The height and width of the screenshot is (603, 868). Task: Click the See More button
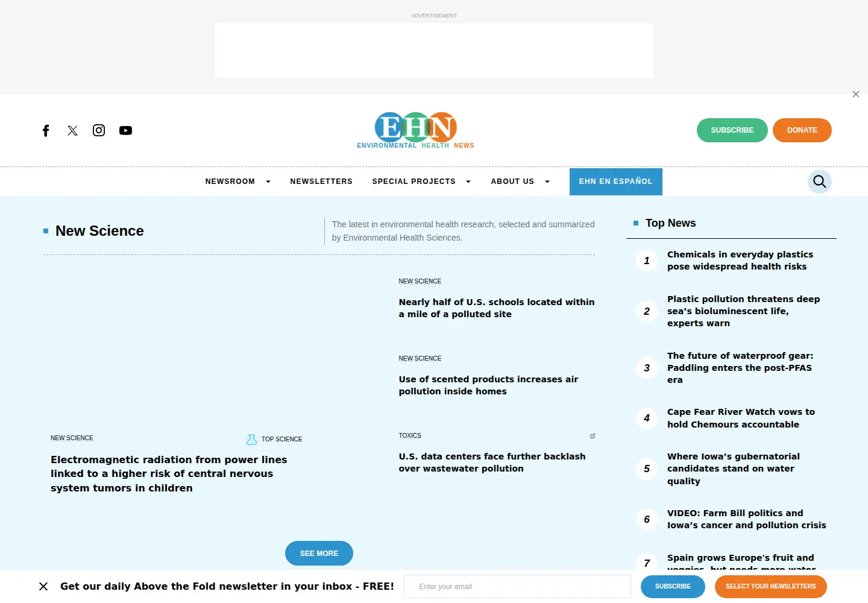click(319, 554)
